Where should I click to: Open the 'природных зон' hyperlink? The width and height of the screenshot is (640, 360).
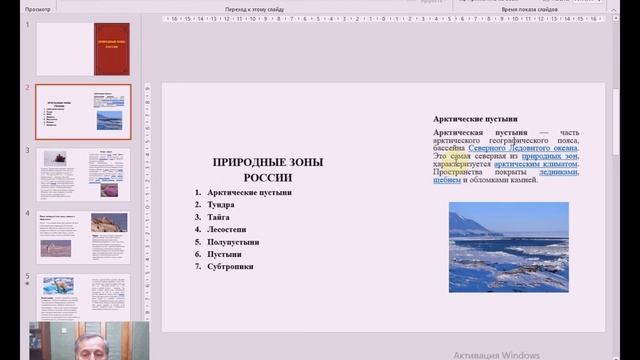click(550, 156)
